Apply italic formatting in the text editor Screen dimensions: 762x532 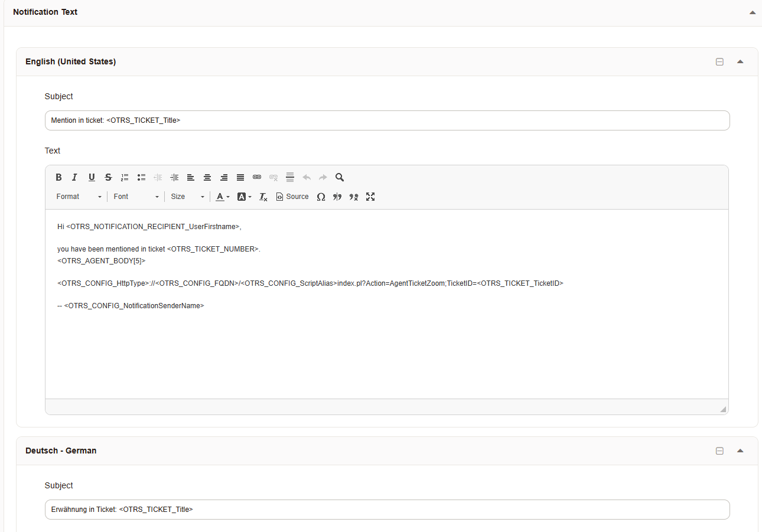[74, 177]
